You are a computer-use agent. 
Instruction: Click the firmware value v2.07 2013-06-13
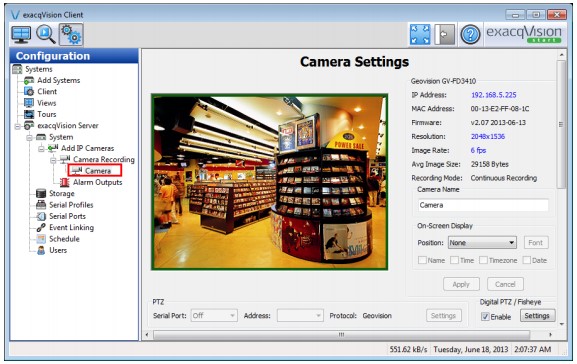pos(498,123)
